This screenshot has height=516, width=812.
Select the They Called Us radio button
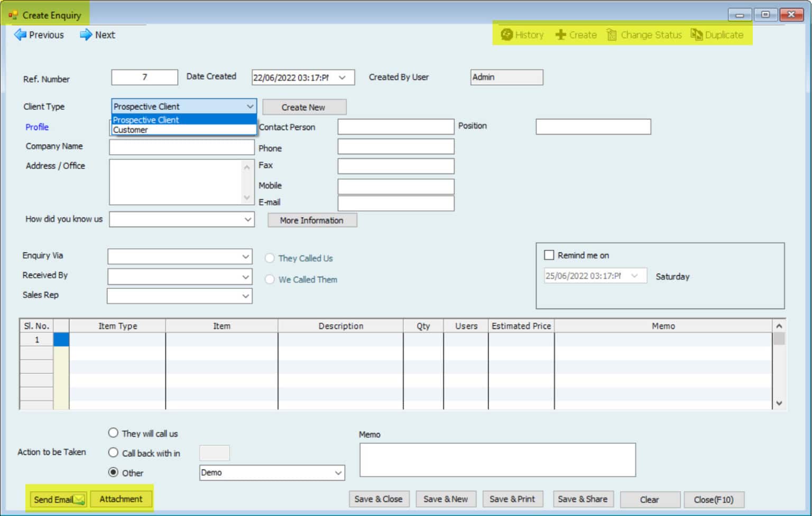pyautogui.click(x=270, y=258)
